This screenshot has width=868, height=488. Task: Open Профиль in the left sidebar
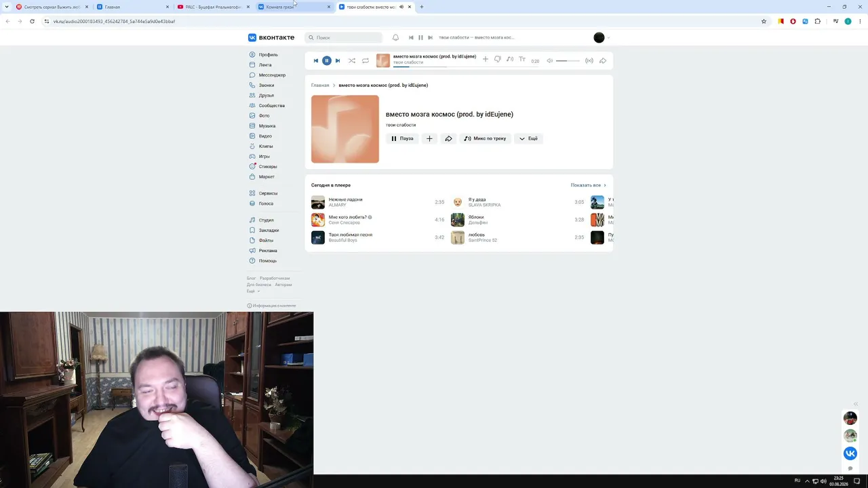tap(269, 55)
